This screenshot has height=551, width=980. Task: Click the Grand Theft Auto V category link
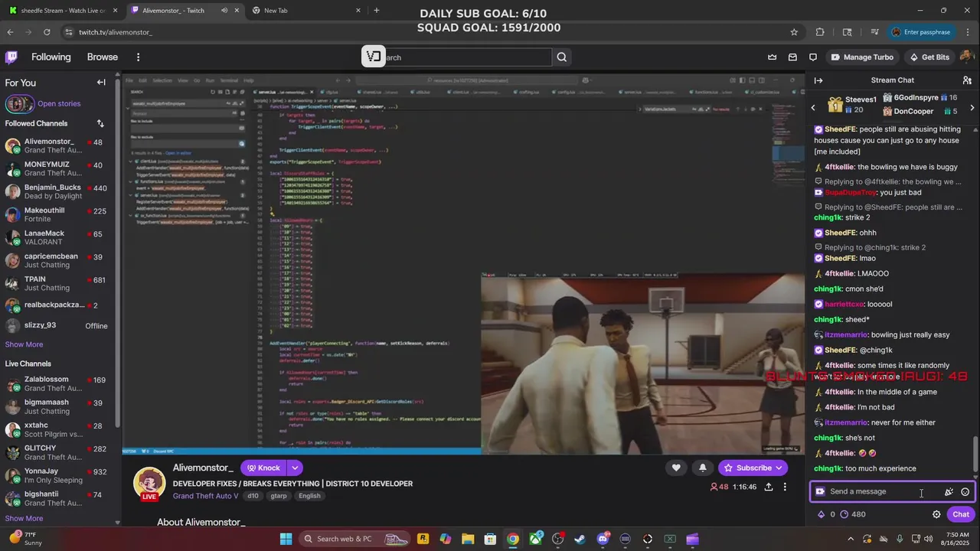[x=206, y=496]
